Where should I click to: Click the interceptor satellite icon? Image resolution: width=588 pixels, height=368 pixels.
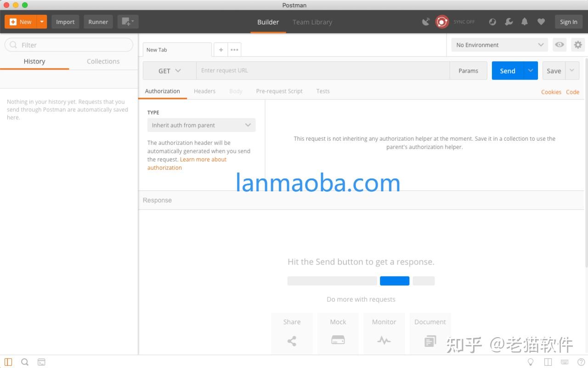point(425,22)
